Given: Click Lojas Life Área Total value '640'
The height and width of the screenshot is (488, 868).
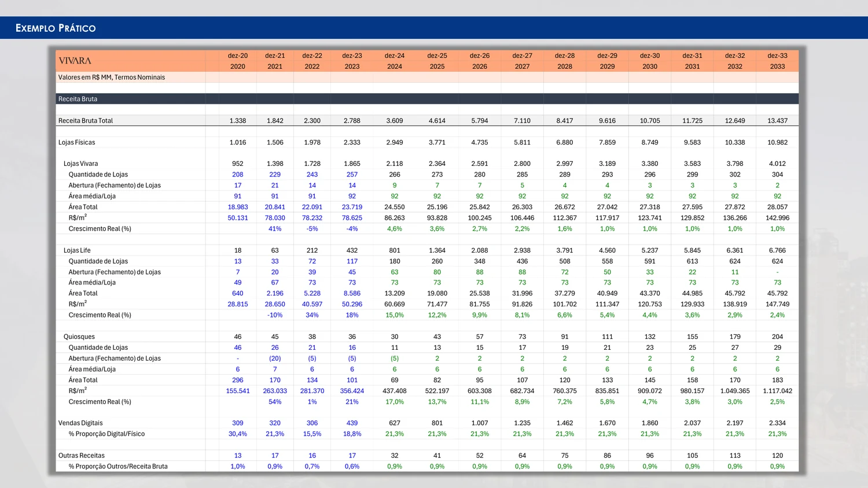Looking at the screenshot, I should (x=238, y=294).
